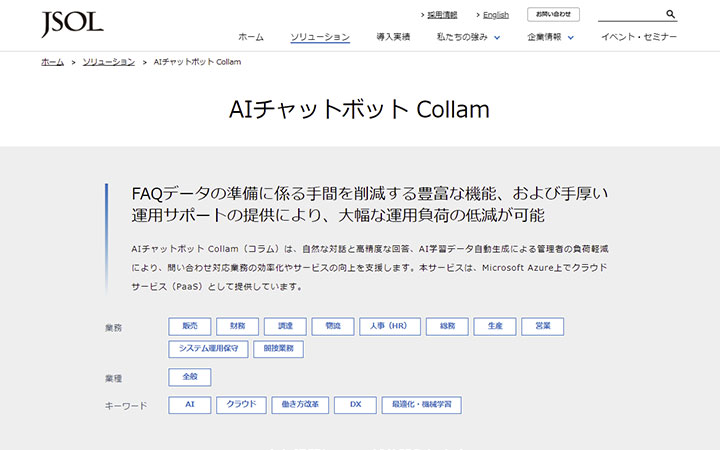Select the クラウド keyword tag
Viewport: 720px width, 450px height.
coord(241,405)
